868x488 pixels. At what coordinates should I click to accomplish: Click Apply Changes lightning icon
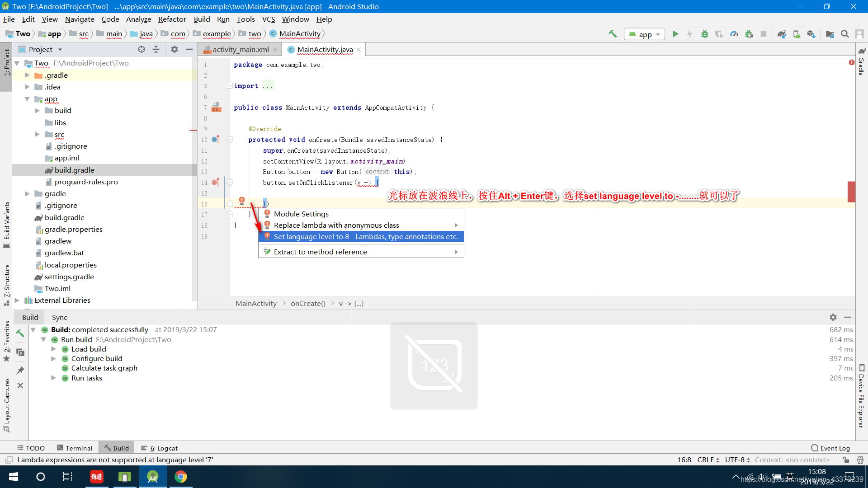689,34
